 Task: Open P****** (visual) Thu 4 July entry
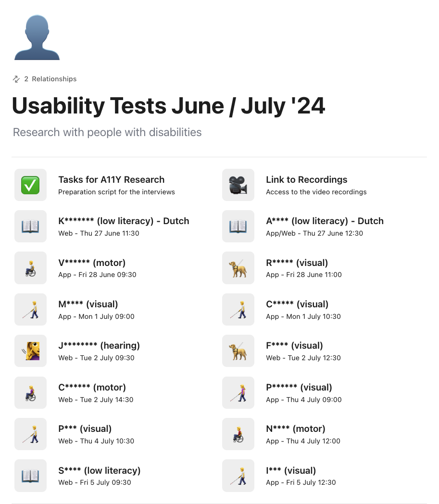(299, 388)
